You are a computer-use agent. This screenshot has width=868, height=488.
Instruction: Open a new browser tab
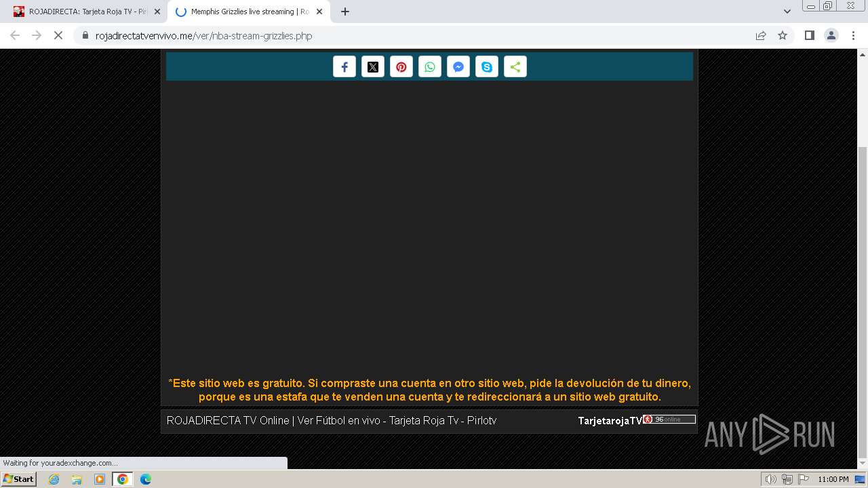tap(345, 12)
